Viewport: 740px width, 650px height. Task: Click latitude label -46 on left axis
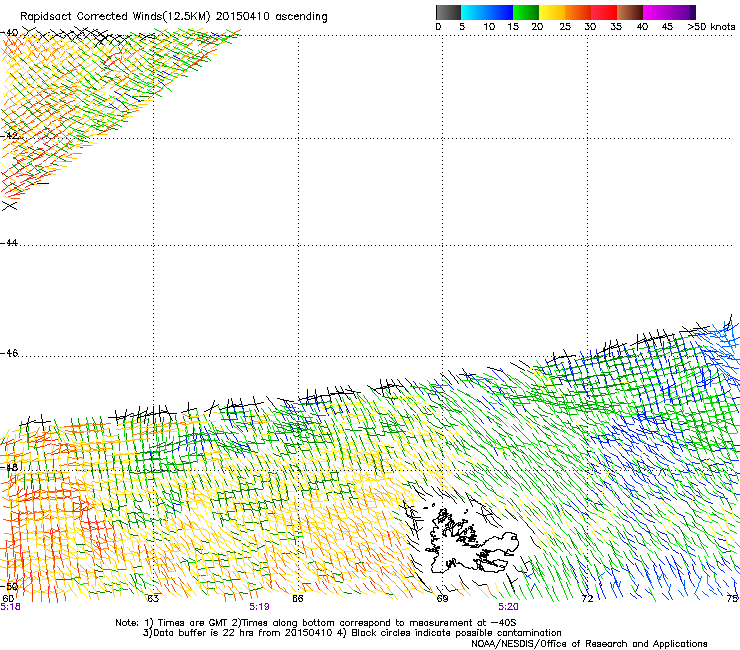coord(9,353)
